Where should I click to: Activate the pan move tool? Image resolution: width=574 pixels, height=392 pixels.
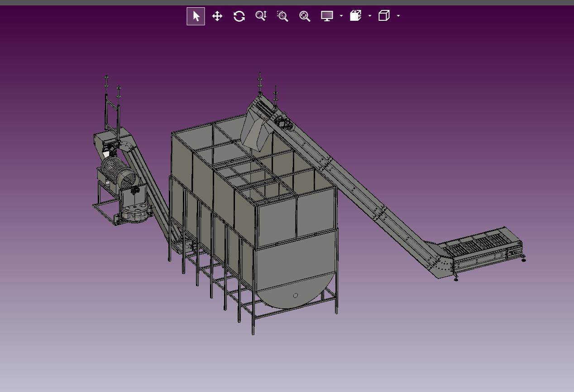217,16
